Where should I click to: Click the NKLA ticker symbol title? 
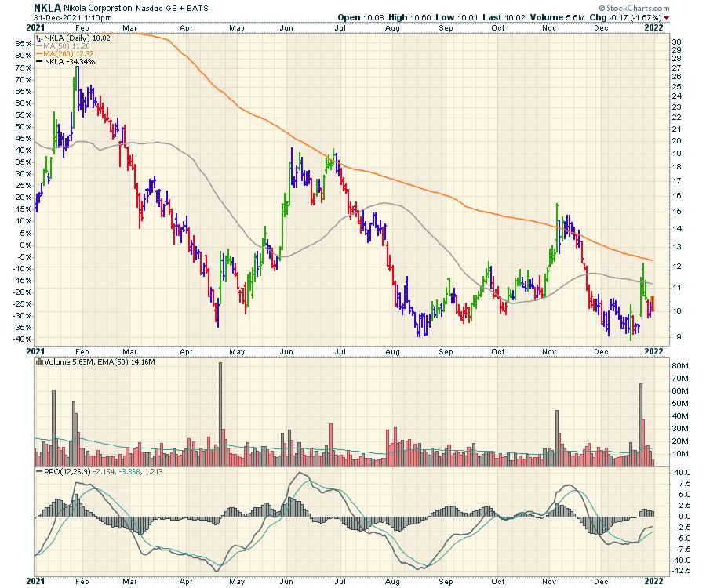(x=48, y=7)
